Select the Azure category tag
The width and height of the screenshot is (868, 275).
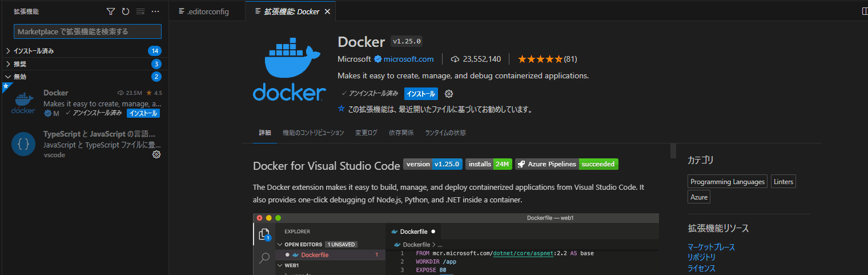click(699, 197)
